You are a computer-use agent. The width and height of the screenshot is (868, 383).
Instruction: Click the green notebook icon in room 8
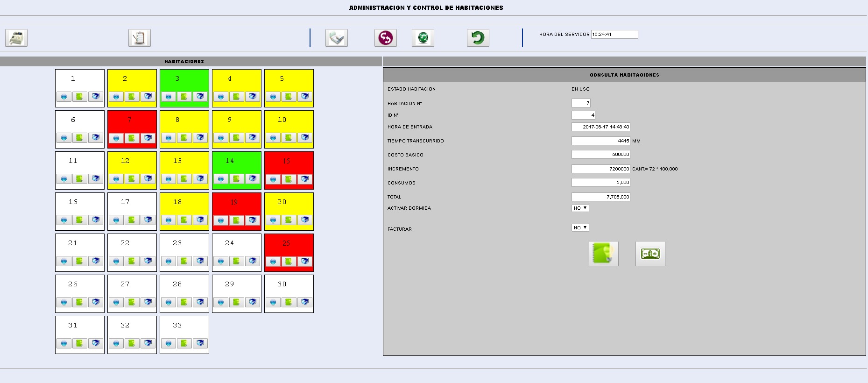(x=184, y=138)
